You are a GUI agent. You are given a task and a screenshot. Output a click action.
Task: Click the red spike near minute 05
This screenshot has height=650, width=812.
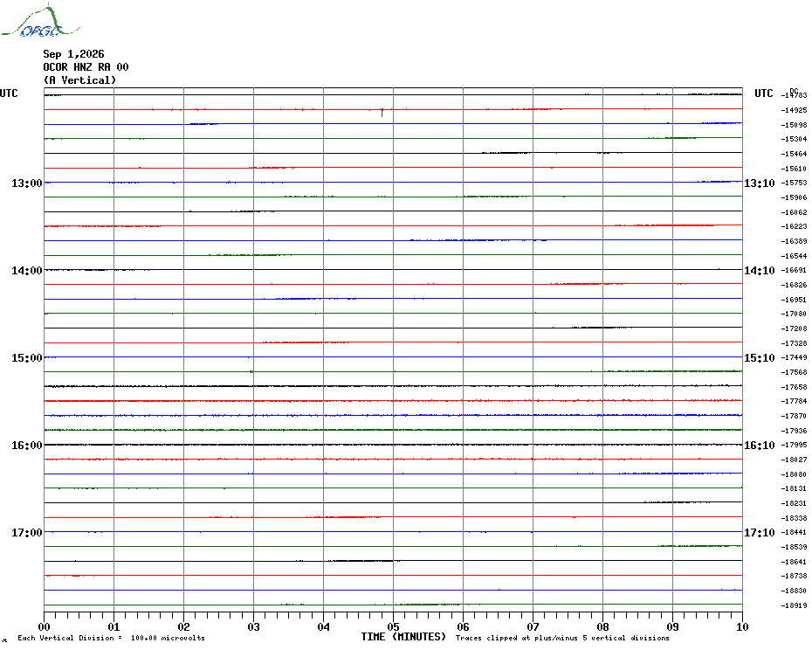tap(382, 113)
